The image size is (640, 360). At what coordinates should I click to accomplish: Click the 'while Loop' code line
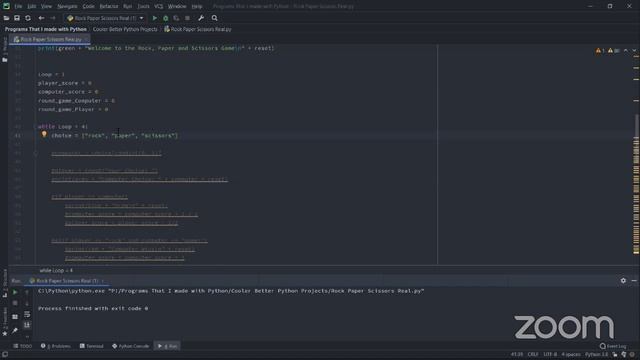point(62,127)
